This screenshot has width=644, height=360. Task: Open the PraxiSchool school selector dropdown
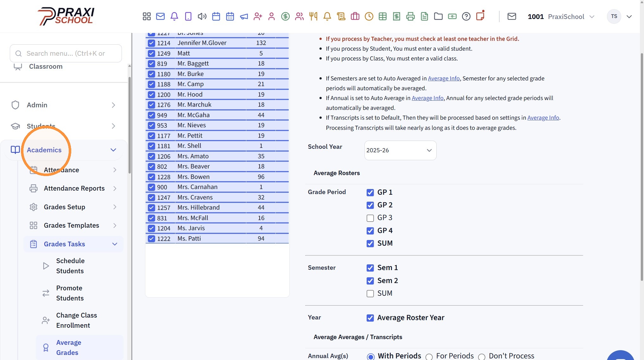pyautogui.click(x=561, y=16)
